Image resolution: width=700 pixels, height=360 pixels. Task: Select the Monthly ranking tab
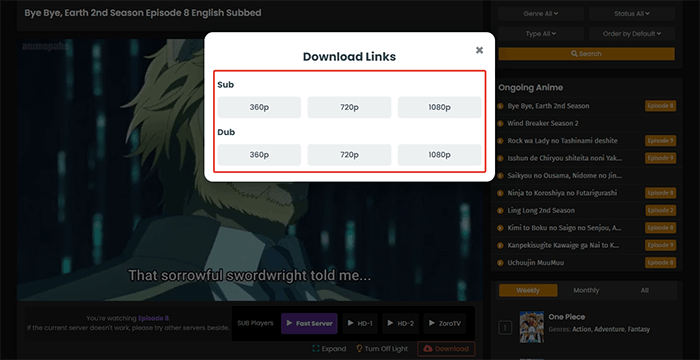[x=586, y=290]
